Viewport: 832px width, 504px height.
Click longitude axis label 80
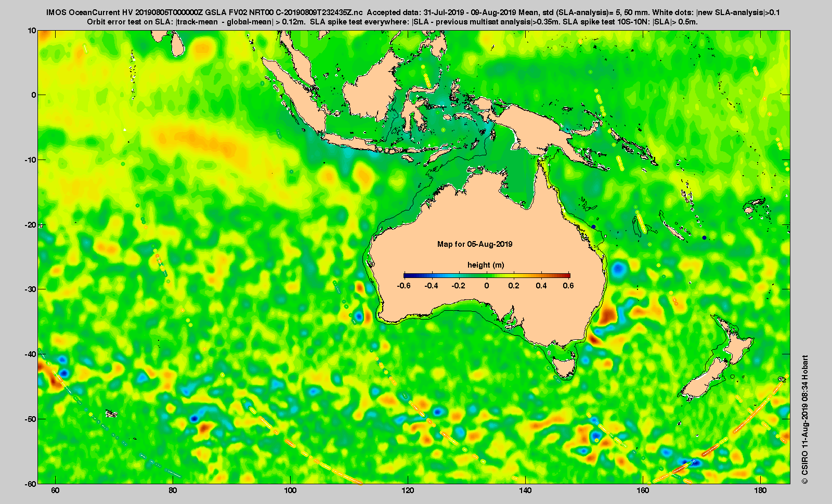coord(173,491)
